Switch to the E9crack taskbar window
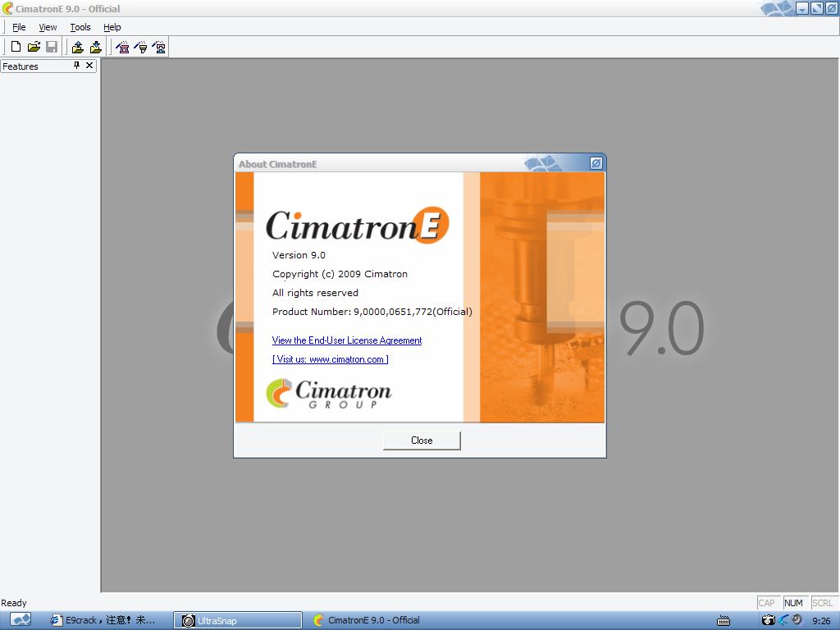Viewport: 840px width, 630px height. [x=103, y=620]
